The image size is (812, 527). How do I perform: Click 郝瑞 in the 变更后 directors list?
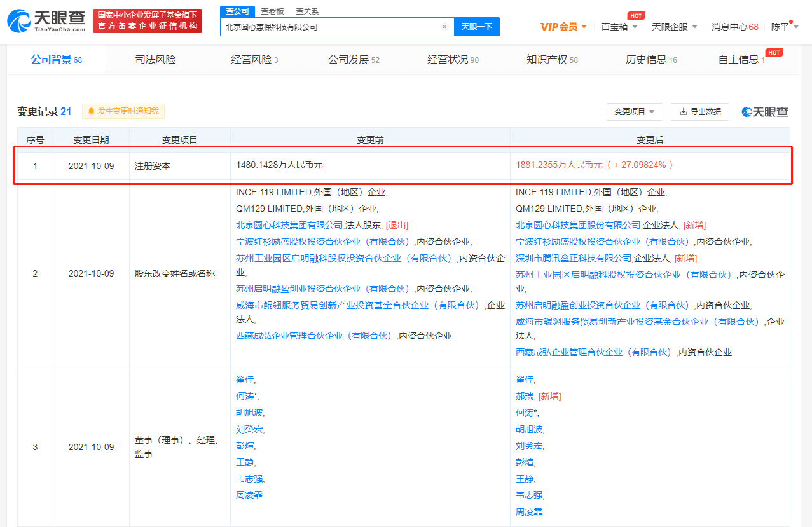(x=525, y=396)
